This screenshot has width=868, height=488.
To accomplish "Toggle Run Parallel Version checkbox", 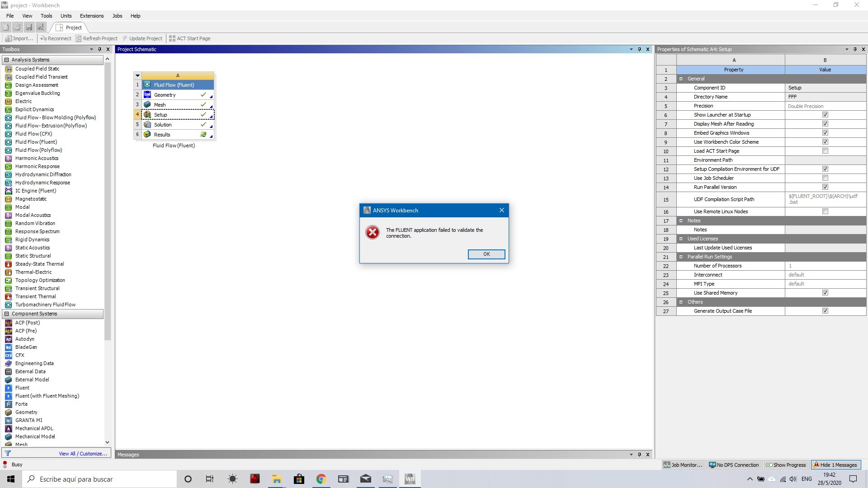I will (x=825, y=187).
